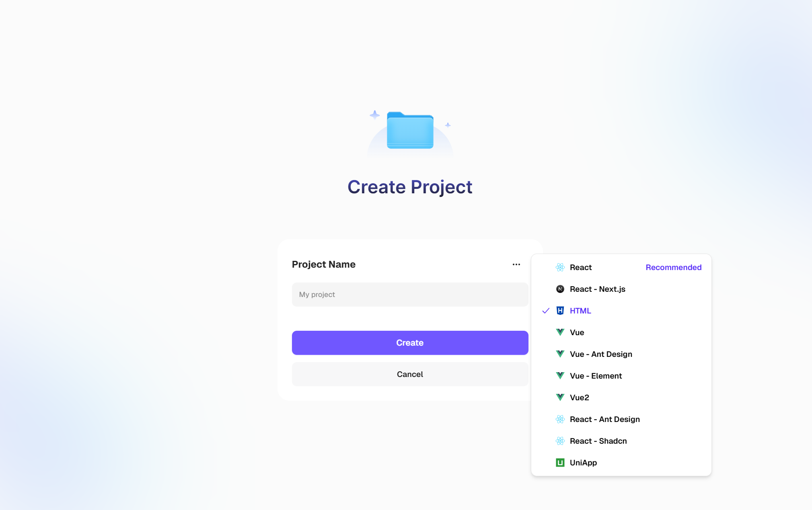Click the Cancel button
Viewport: 812px width, 510px height.
410,374
